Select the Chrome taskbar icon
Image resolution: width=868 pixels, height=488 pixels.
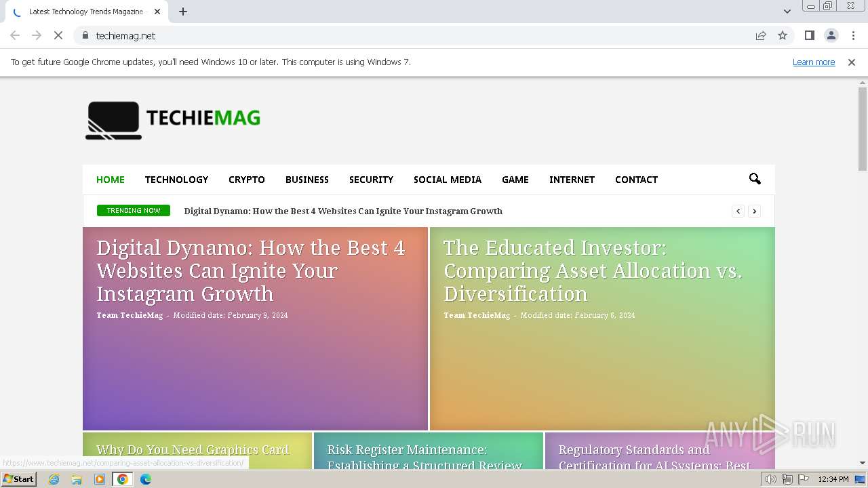tap(123, 479)
